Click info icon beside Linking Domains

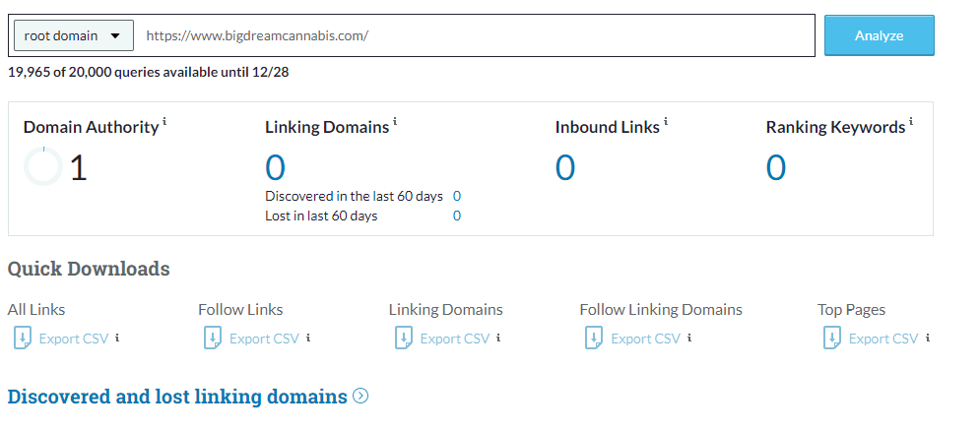click(x=395, y=122)
